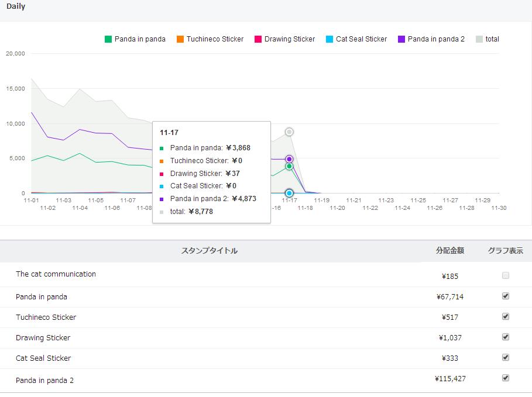Image resolution: width=532 pixels, height=397 pixels.
Task: Disable Drawing Sticker graph checkbox
Action: pos(506,337)
